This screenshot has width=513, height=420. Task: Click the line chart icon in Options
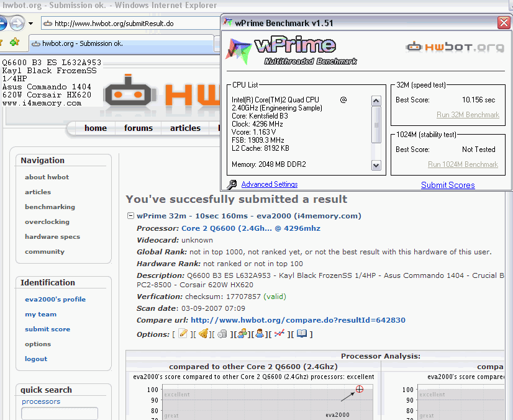[279, 334]
